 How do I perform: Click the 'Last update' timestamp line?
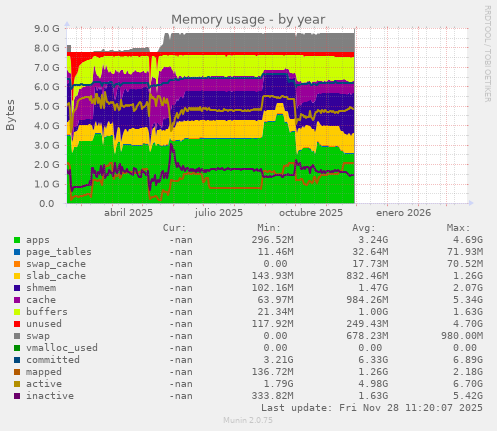(372, 408)
